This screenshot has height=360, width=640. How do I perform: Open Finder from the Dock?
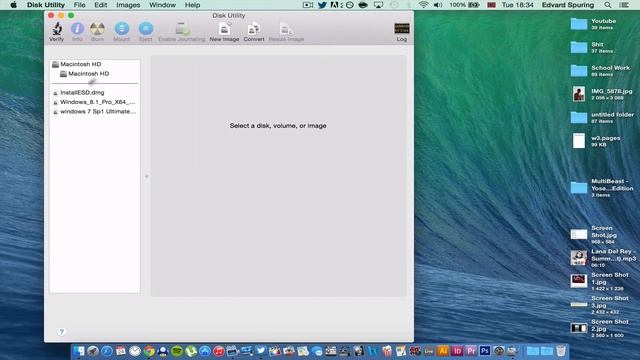coord(79,351)
